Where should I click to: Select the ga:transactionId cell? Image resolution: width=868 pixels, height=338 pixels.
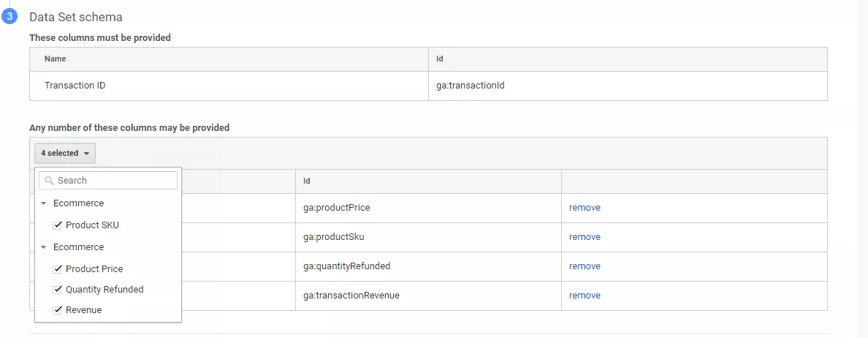coord(628,86)
